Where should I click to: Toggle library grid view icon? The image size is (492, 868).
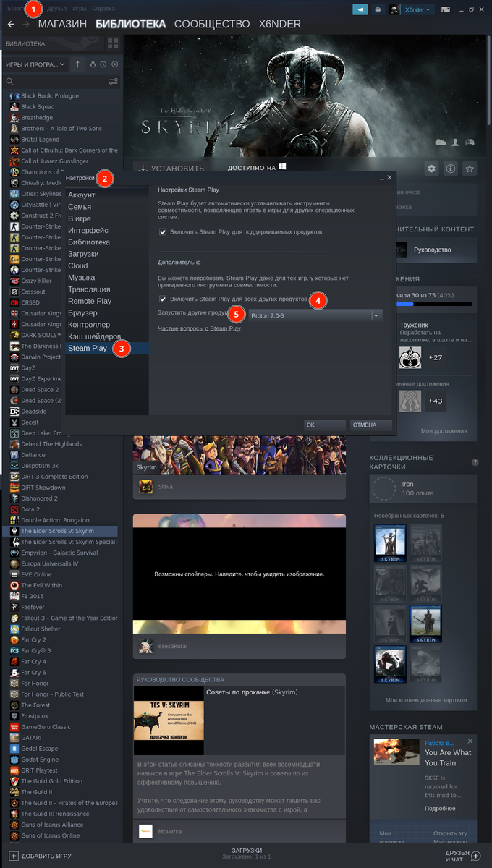(113, 43)
